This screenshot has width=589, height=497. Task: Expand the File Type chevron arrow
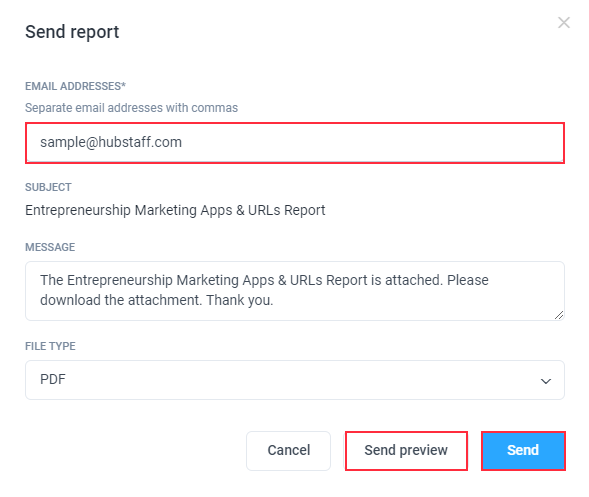tap(546, 381)
